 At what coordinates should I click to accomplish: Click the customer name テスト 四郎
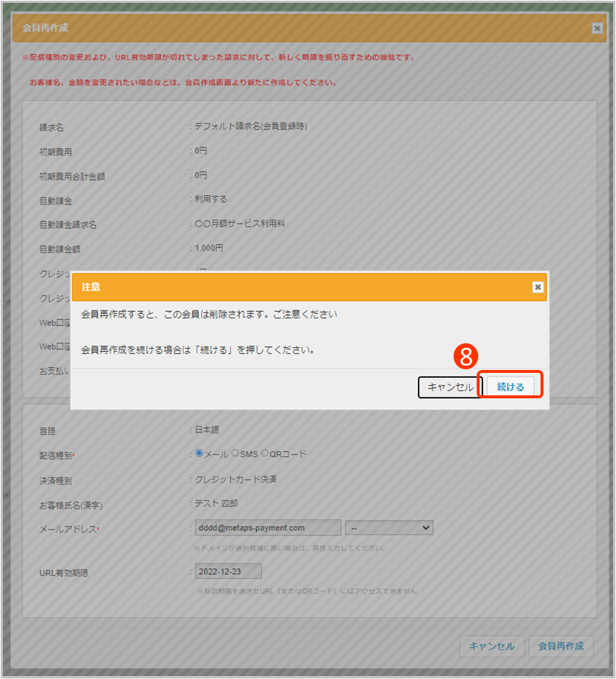point(216,503)
